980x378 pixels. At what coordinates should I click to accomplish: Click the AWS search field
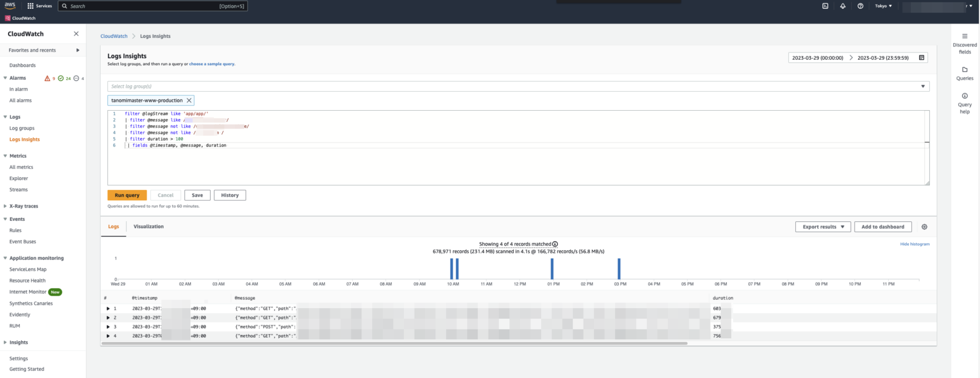[x=153, y=6]
